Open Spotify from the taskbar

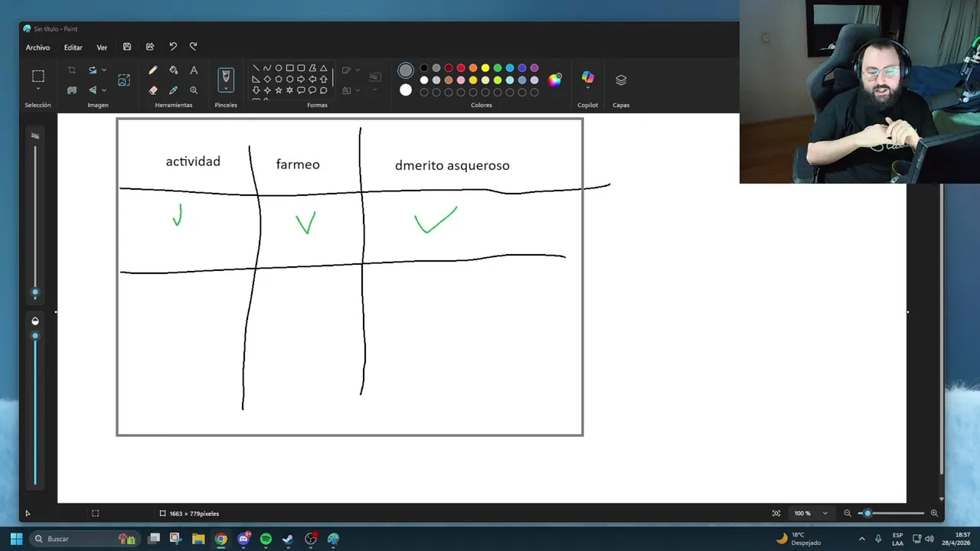[266, 539]
